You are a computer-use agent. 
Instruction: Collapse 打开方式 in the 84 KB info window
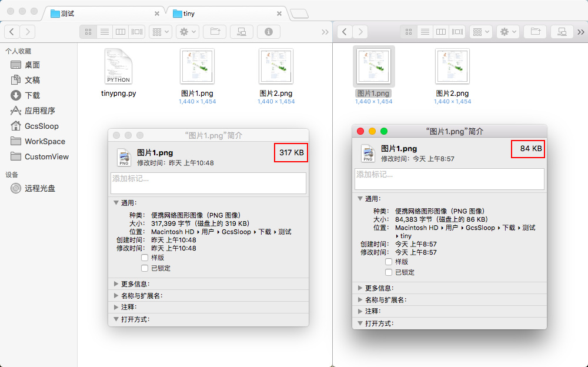[x=360, y=323]
